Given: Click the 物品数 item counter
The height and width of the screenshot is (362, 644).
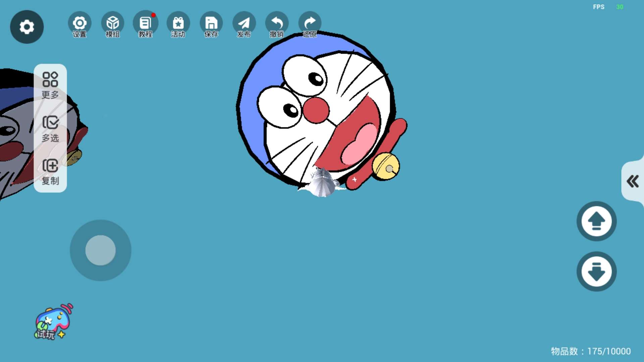Looking at the screenshot, I should click(x=590, y=351).
